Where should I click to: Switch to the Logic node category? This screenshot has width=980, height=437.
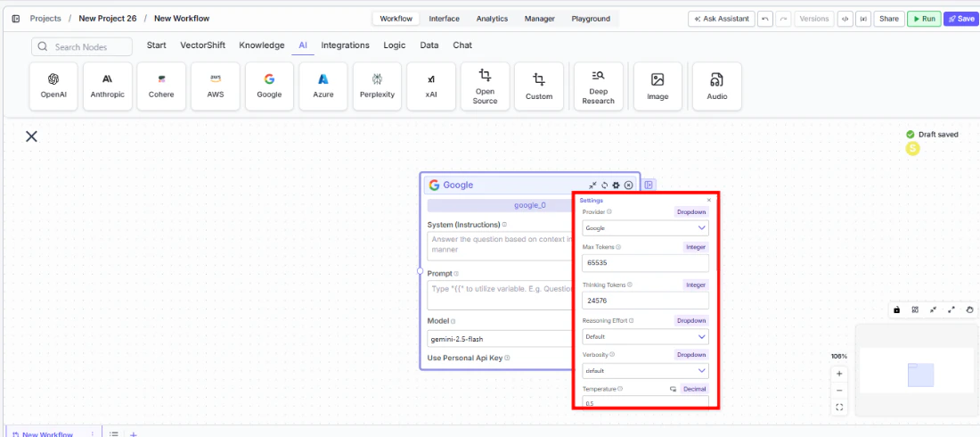tap(395, 45)
